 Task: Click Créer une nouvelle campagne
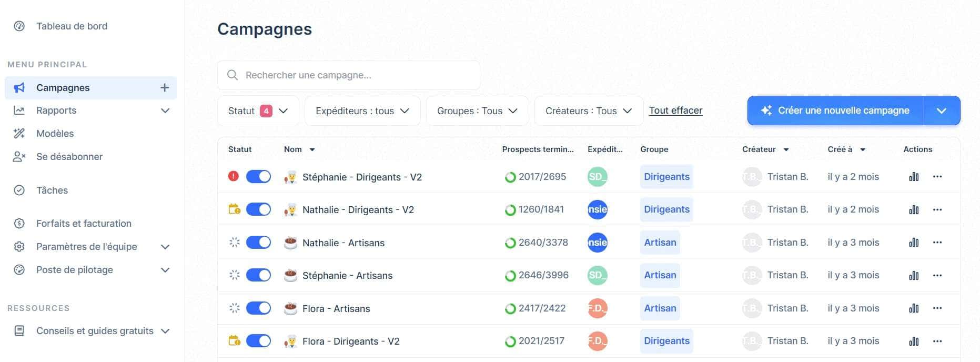point(835,110)
